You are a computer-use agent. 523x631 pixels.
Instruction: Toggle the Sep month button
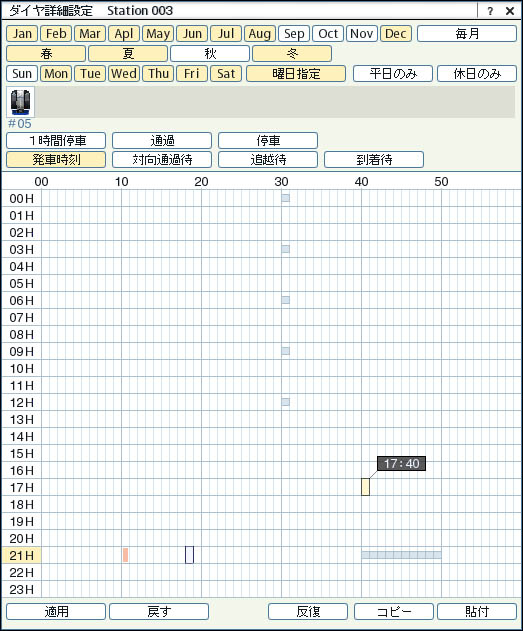point(294,34)
